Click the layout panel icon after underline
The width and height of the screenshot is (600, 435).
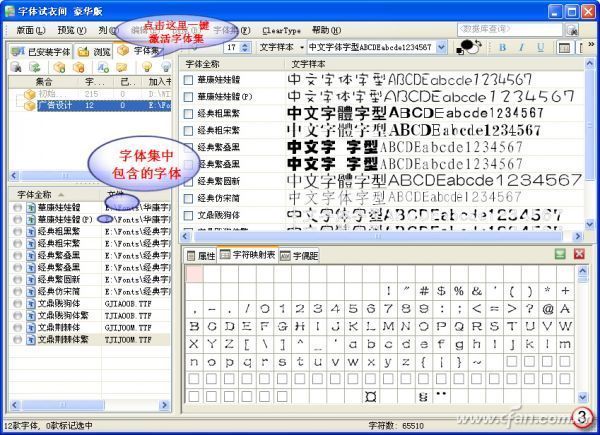point(564,47)
